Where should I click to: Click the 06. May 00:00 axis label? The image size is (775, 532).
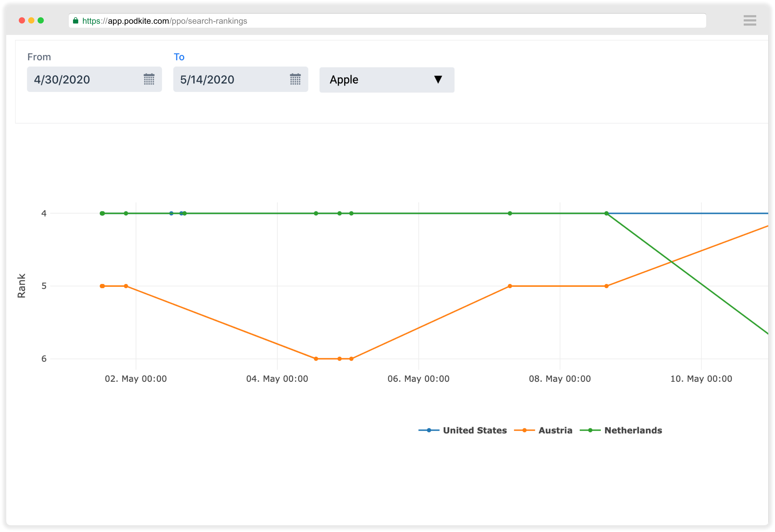pyautogui.click(x=418, y=379)
